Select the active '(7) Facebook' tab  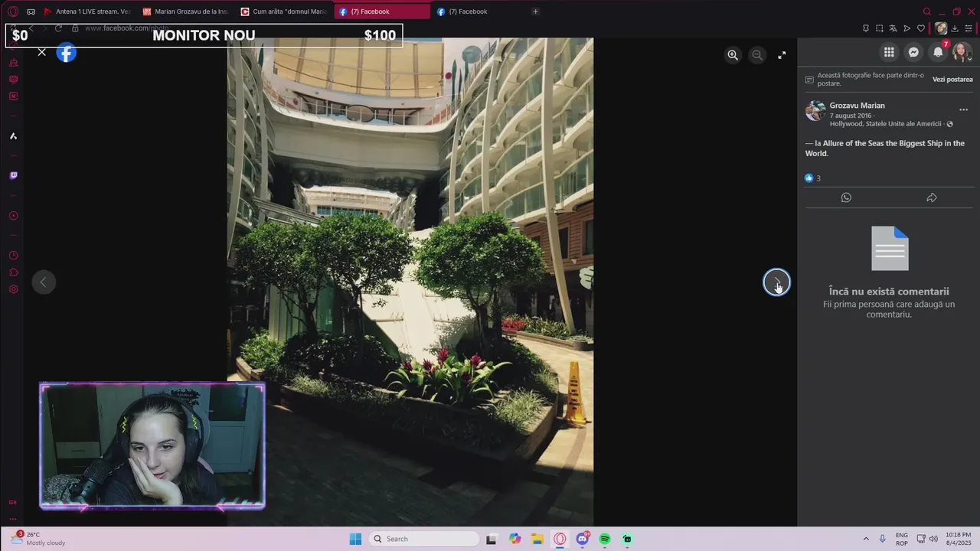(382, 11)
